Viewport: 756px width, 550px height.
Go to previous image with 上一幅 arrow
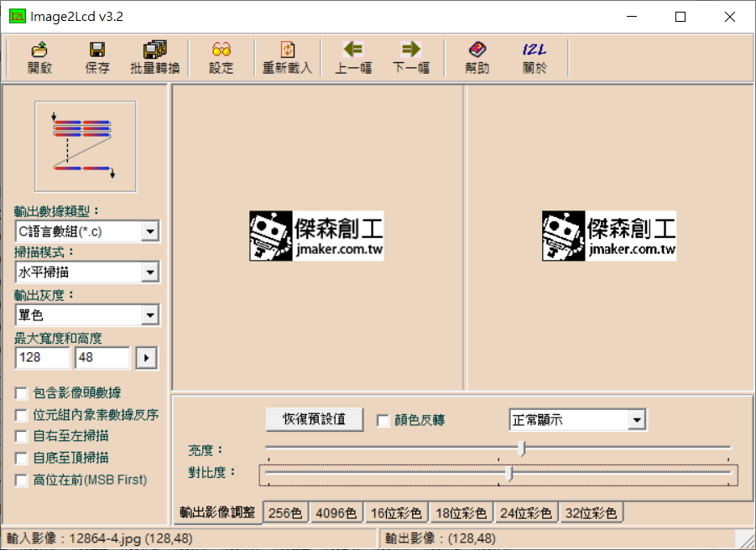[353, 57]
